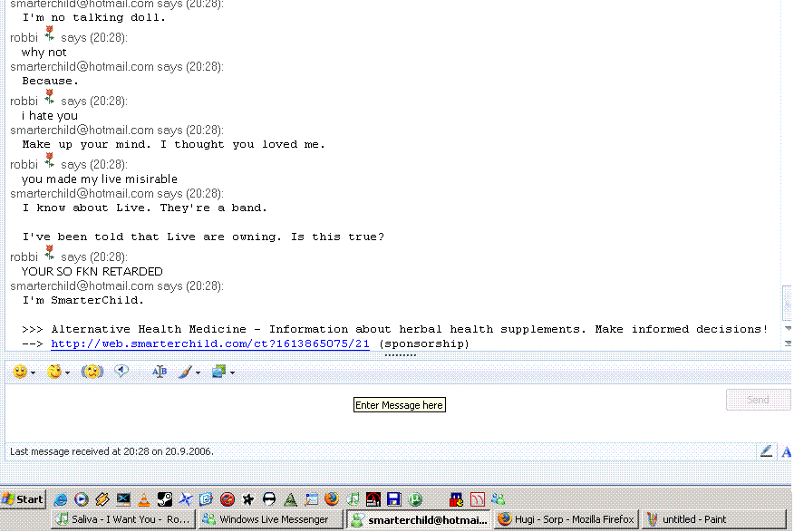Launch Windows Media Player from quick launch
The height and width of the screenshot is (532, 794).
click(x=81, y=499)
